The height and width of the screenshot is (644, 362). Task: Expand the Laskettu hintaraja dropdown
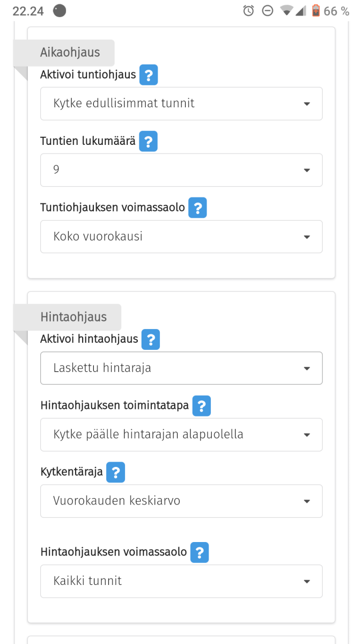click(181, 368)
